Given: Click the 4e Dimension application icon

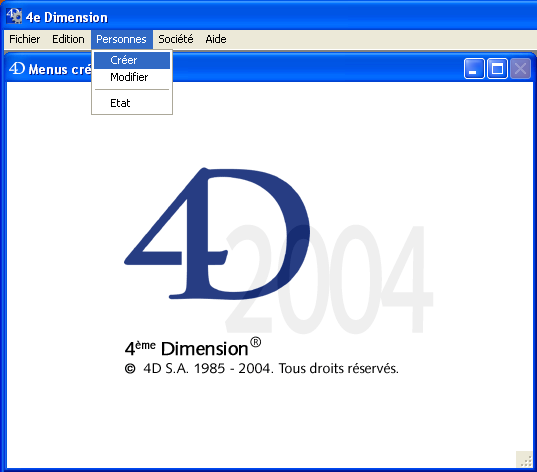Looking at the screenshot, I should click(x=14, y=16).
